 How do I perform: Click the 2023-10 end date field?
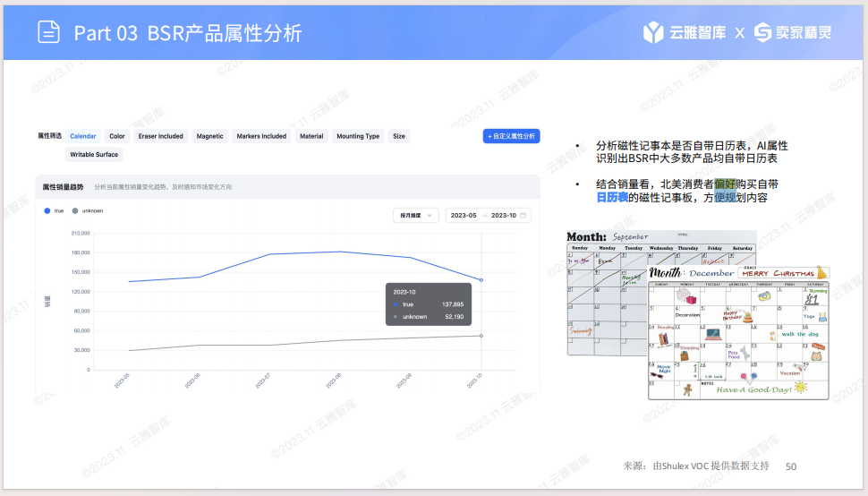pos(503,216)
